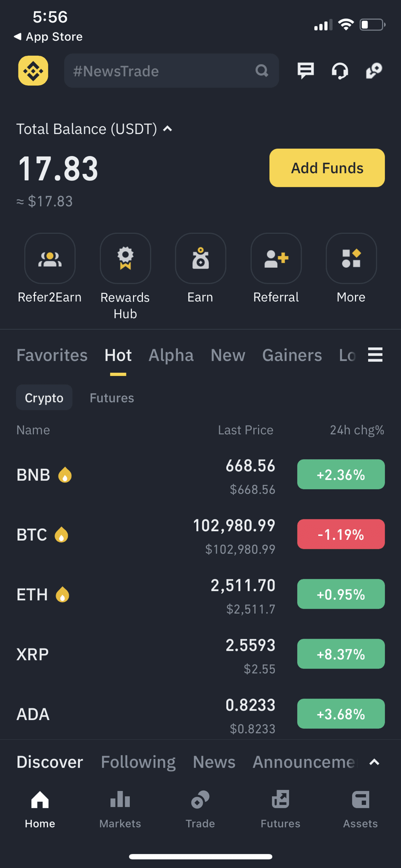Open the BTC price row
This screenshot has width=401, height=868.
pyautogui.click(x=200, y=534)
